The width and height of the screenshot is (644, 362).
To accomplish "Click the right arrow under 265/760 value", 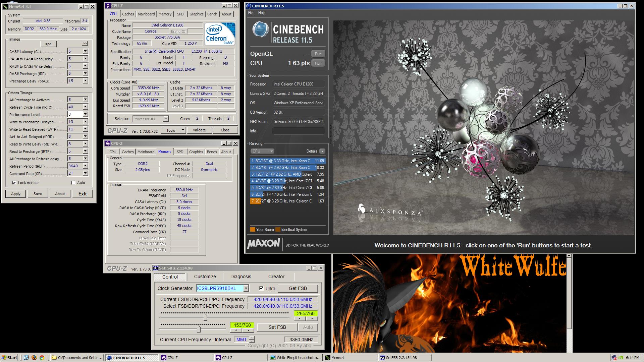I will [x=312, y=319].
